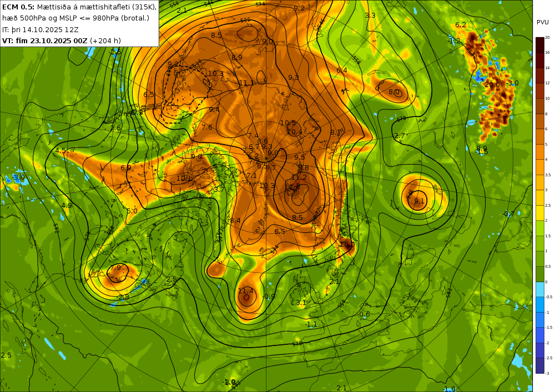Click the 'hæð 500hPa og MSLP <= 980hPa (brotal.)' line
This screenshot has height=392, width=555.
[75, 18]
